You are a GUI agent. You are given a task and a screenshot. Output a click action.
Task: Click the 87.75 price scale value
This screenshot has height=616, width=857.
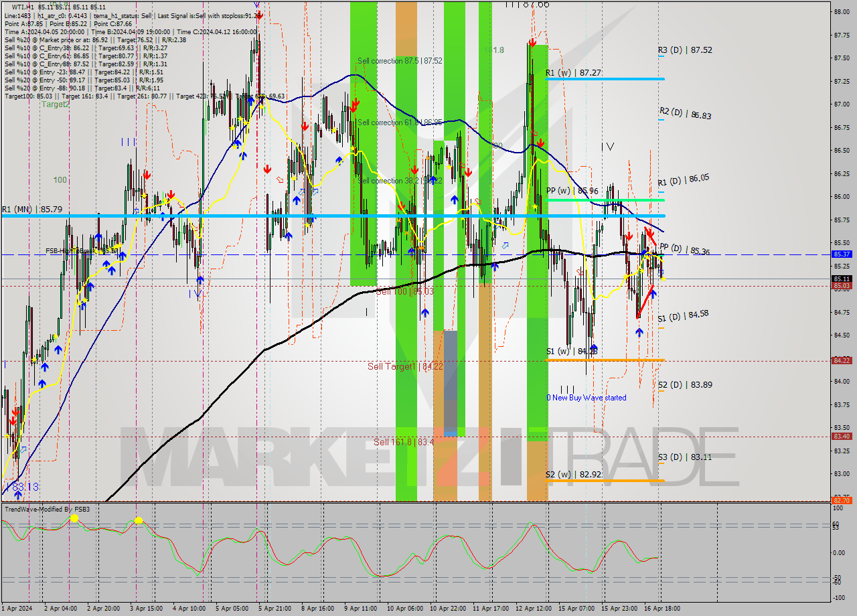[842, 35]
